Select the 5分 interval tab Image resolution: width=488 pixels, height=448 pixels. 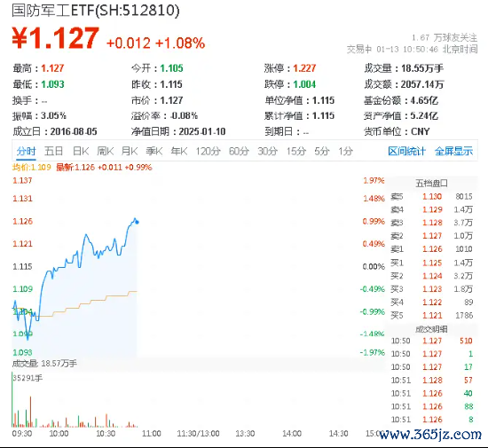pos(321,151)
